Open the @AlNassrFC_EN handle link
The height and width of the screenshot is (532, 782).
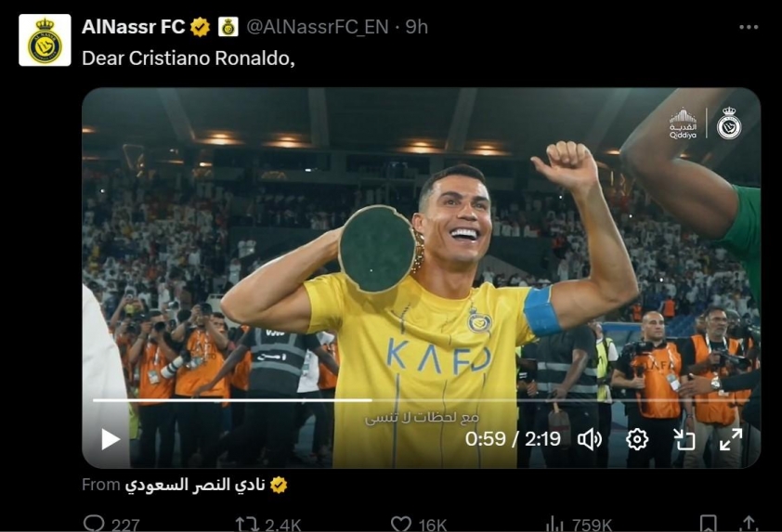(x=318, y=27)
